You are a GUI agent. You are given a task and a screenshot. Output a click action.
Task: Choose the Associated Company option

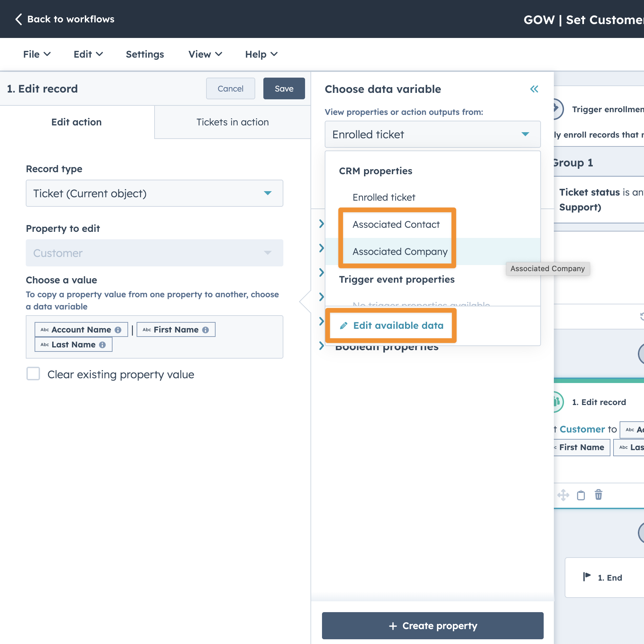pos(400,251)
